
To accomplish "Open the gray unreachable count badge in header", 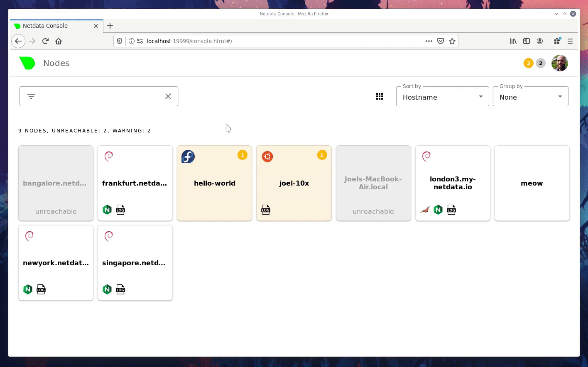I will coord(540,63).
